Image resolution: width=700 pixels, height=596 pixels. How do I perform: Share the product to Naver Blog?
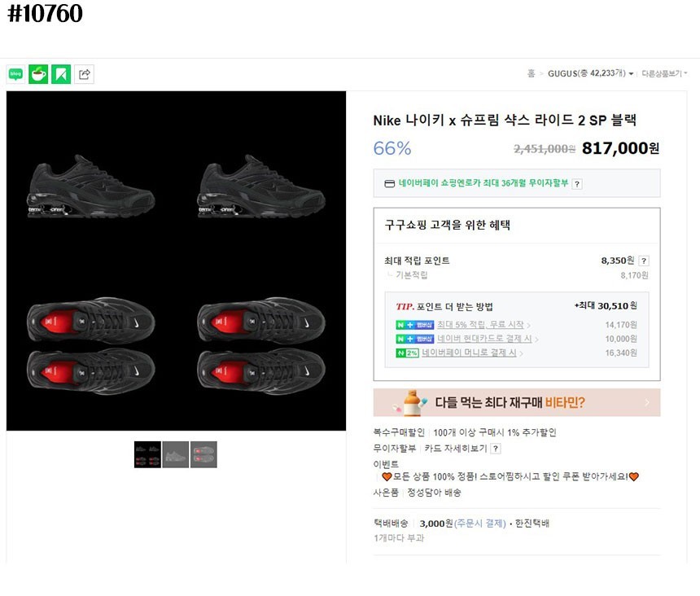tap(15, 74)
